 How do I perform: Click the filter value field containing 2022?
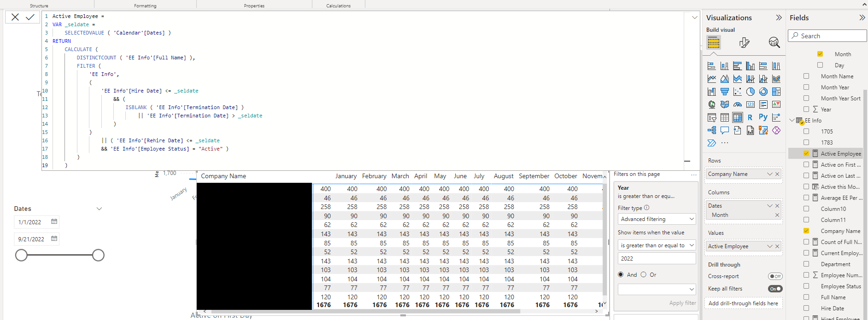[x=657, y=258]
